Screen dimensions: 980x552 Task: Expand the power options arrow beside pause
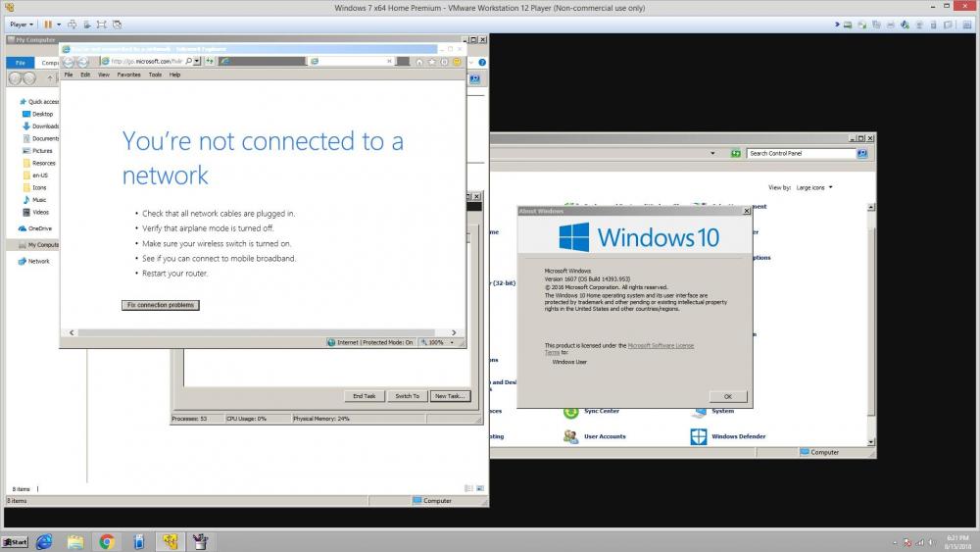tap(59, 25)
